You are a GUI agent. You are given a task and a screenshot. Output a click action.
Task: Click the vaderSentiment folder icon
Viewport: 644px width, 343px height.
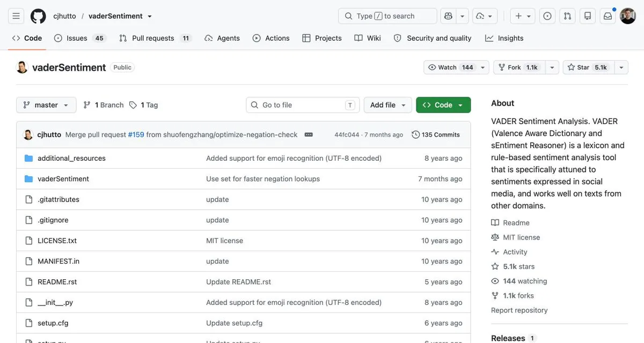[29, 179]
